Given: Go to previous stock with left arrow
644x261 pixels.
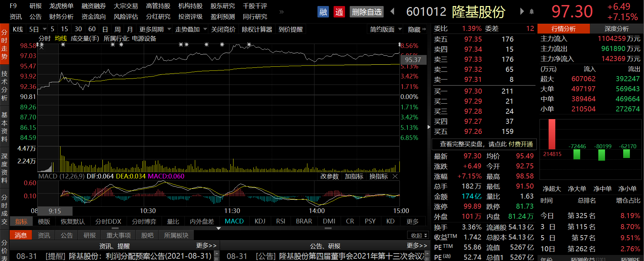Looking at the screenshot, I should pos(392,11).
